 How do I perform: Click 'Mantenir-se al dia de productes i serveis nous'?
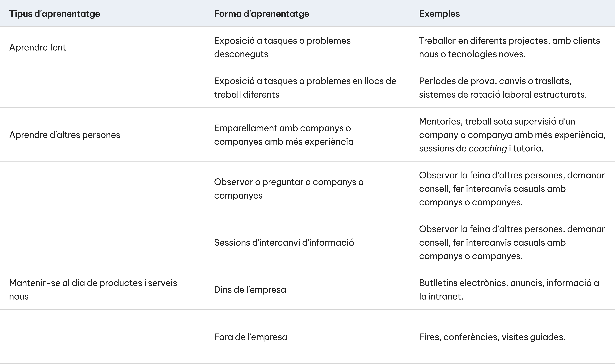click(x=93, y=290)
